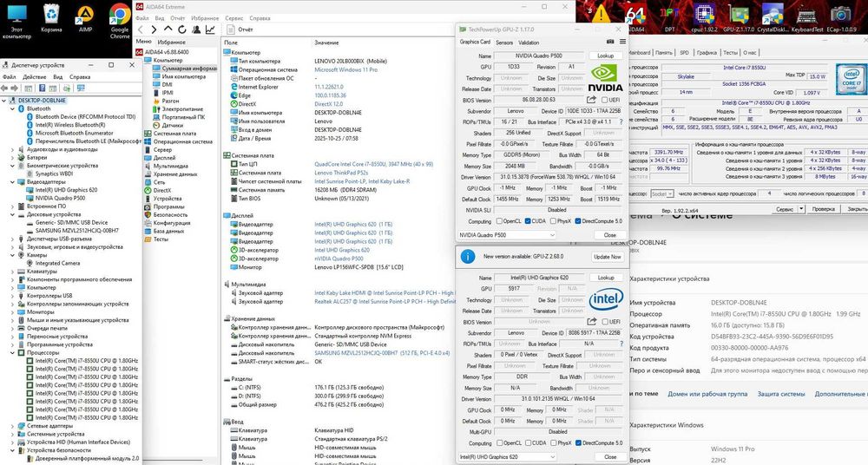Select Суммарная информация in the AIDA64 tree

click(x=187, y=68)
